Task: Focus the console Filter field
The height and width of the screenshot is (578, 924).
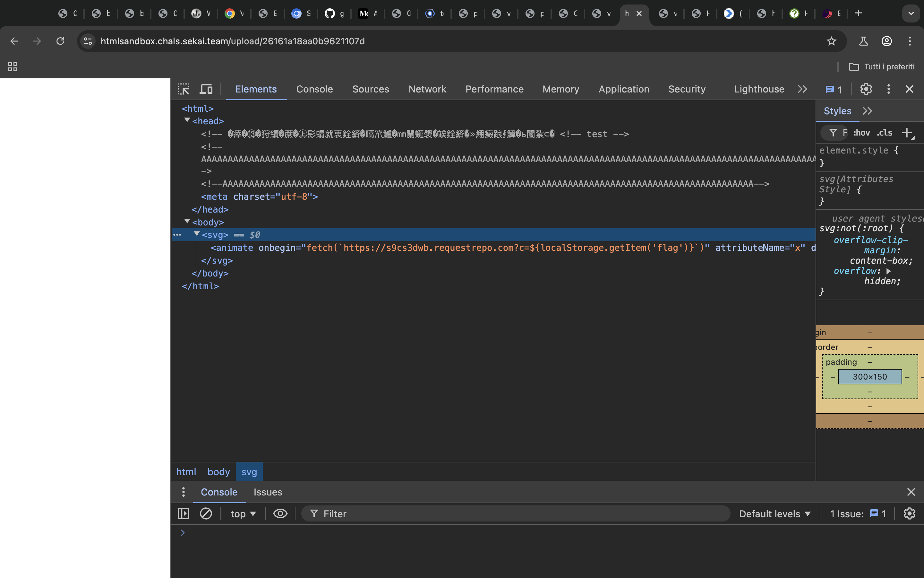Action: coord(516,514)
